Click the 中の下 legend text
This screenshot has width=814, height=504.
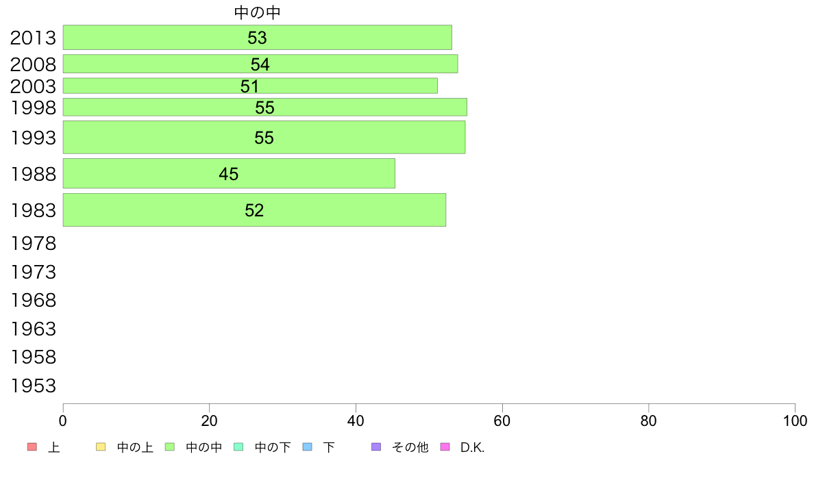point(273,447)
